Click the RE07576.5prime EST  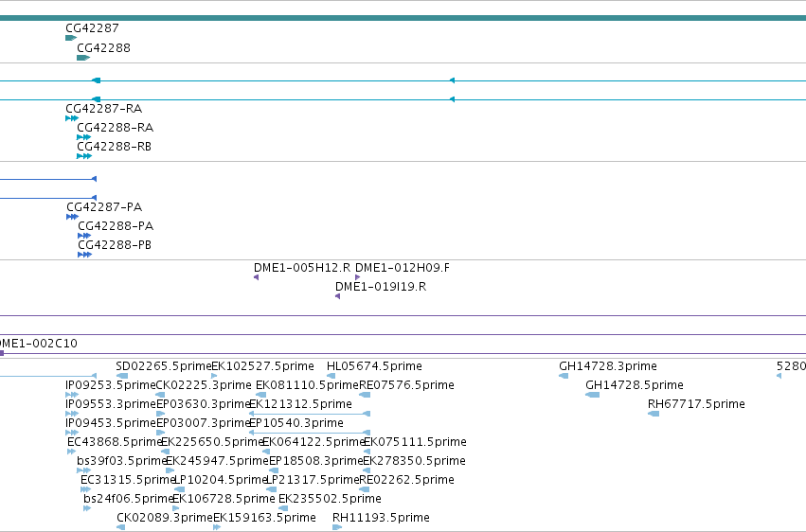point(406,385)
